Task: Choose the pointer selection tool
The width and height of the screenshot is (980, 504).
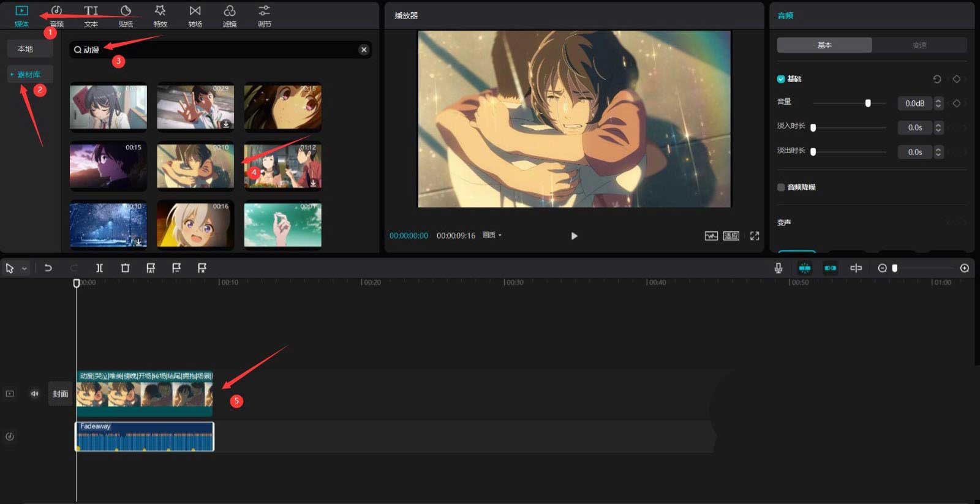Action: coord(10,268)
